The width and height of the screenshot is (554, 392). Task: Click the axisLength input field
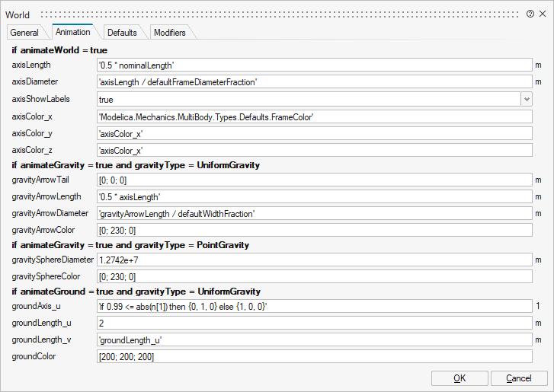coord(313,65)
